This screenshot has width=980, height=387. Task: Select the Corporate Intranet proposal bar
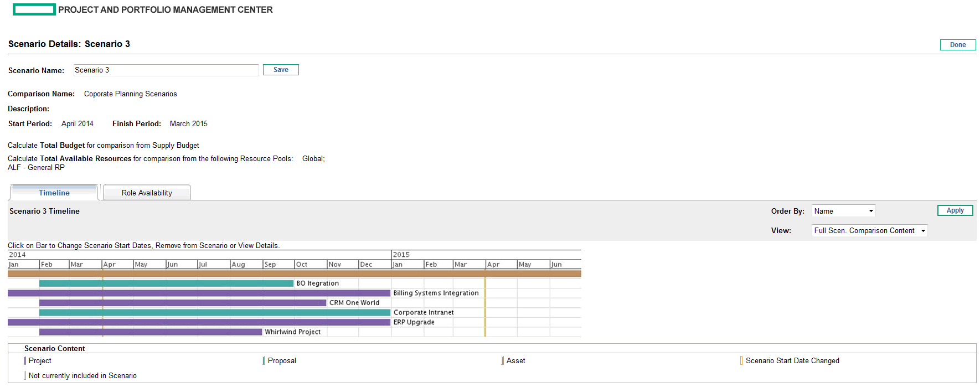(215, 313)
